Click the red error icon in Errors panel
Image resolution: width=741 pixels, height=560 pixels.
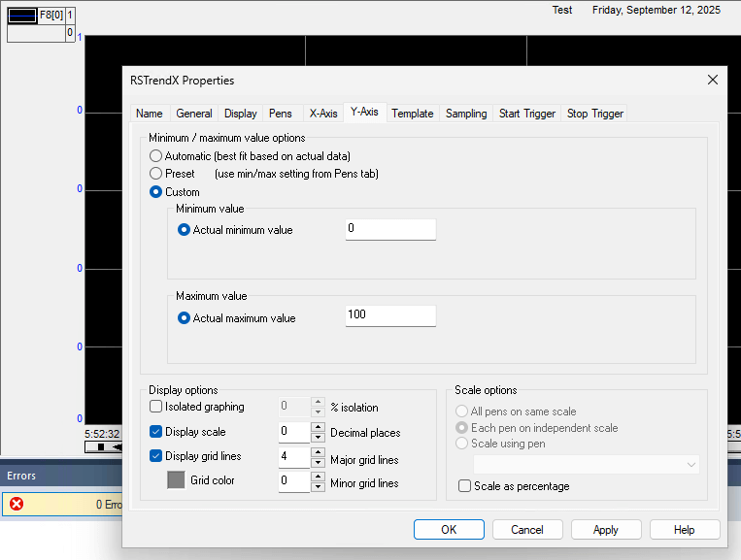pyautogui.click(x=17, y=504)
